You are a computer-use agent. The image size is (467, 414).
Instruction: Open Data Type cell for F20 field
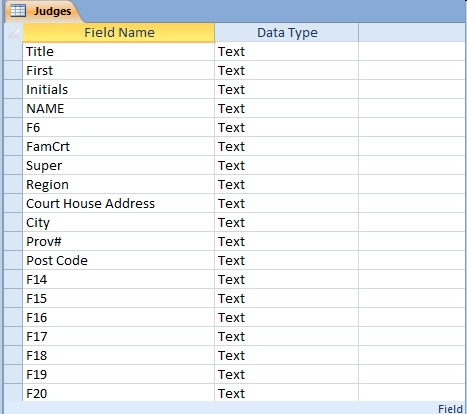[x=287, y=393]
